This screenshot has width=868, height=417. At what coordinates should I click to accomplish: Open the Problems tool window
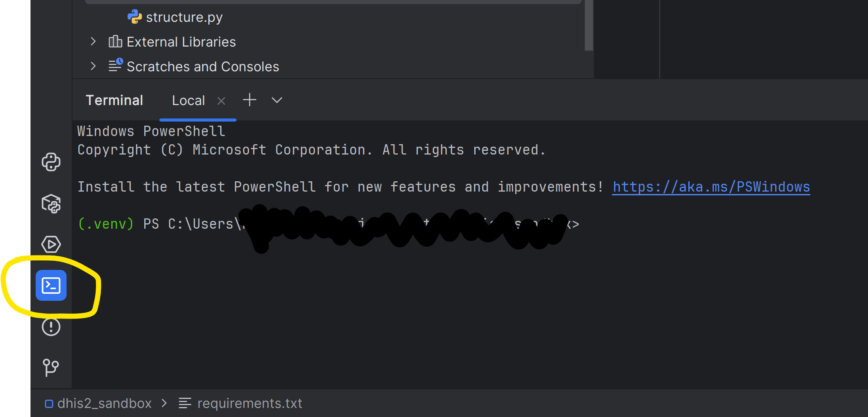pos(51,327)
